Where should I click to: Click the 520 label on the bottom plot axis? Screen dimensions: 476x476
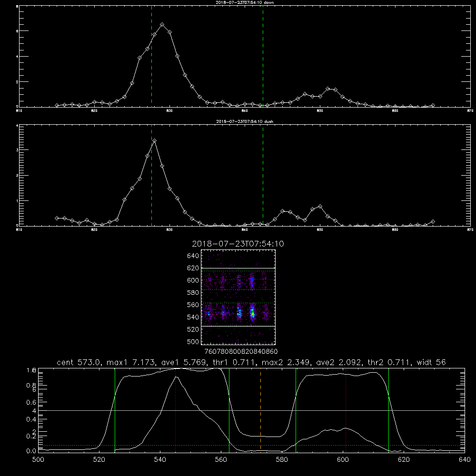click(x=99, y=460)
